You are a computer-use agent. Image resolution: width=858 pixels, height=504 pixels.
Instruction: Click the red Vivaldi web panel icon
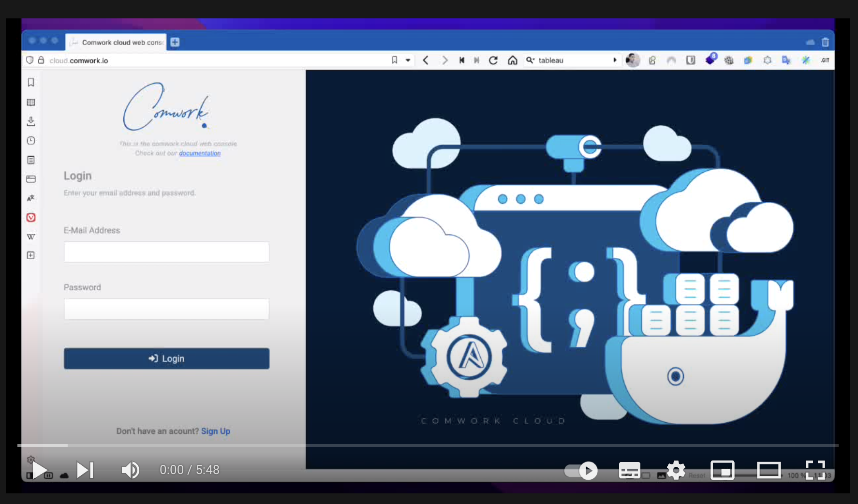click(x=31, y=218)
